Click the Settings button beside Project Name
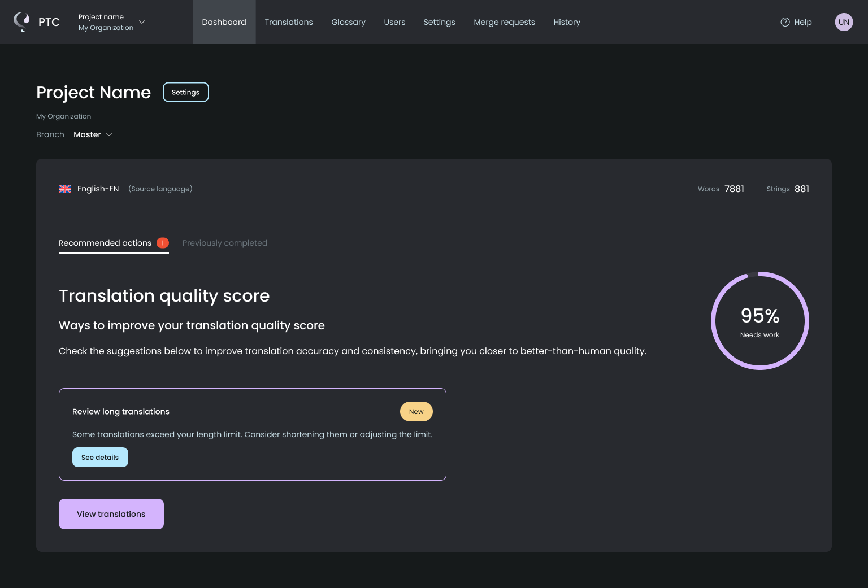The height and width of the screenshot is (588, 868). 185,92
